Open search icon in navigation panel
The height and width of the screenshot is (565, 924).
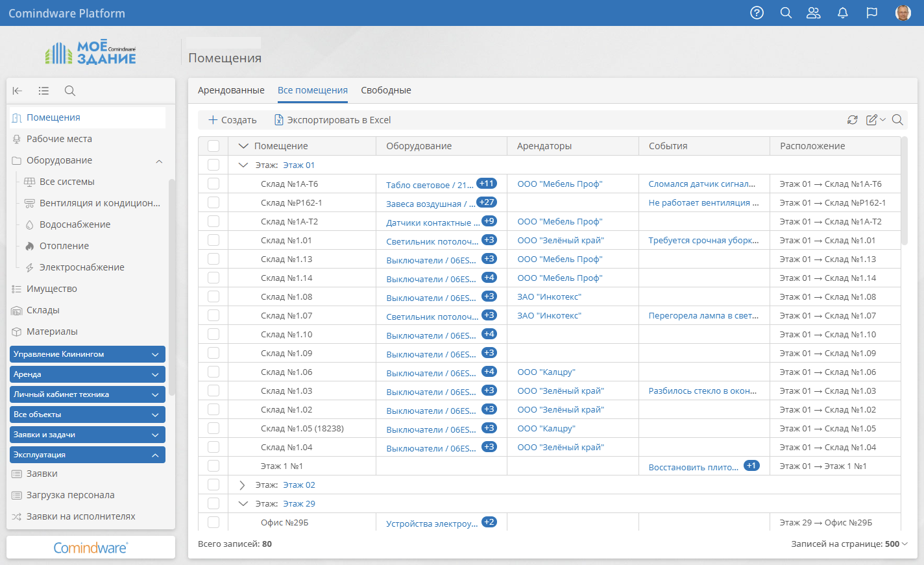70,91
